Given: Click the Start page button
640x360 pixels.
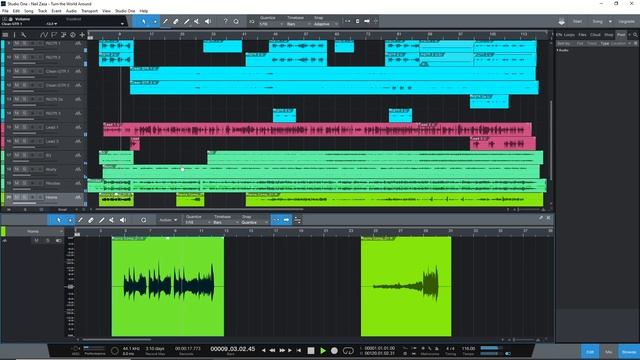Looking at the screenshot, I should pyautogui.click(x=577, y=21).
